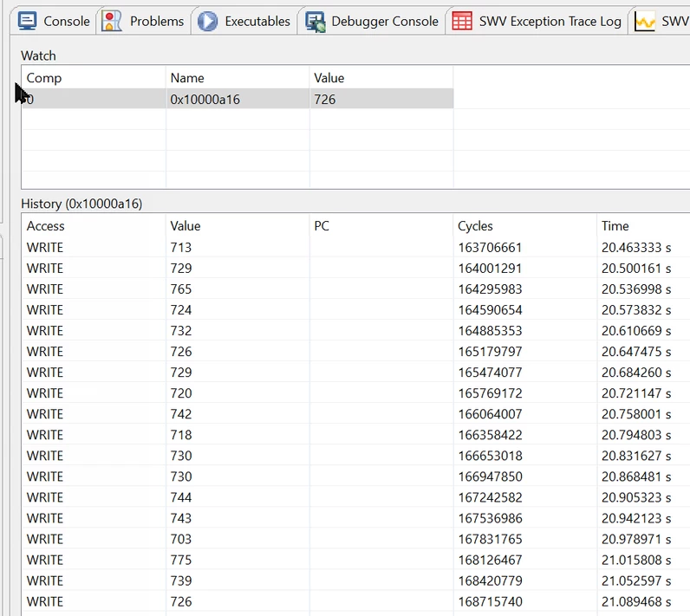Select history row with value 713
Screen dimensions: 690x616
pos(355,248)
